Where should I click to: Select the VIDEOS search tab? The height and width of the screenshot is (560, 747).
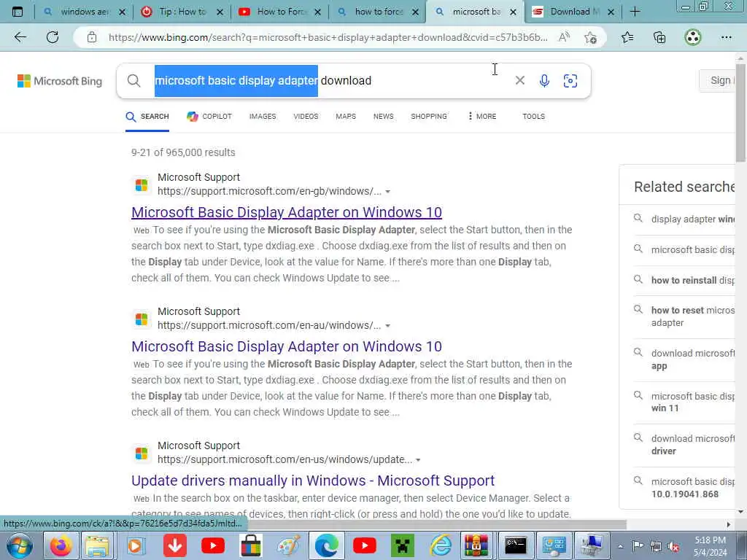tap(306, 116)
